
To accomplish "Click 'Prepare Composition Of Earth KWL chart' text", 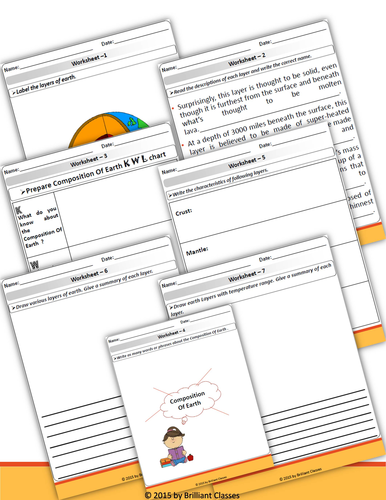I will 93,173.
